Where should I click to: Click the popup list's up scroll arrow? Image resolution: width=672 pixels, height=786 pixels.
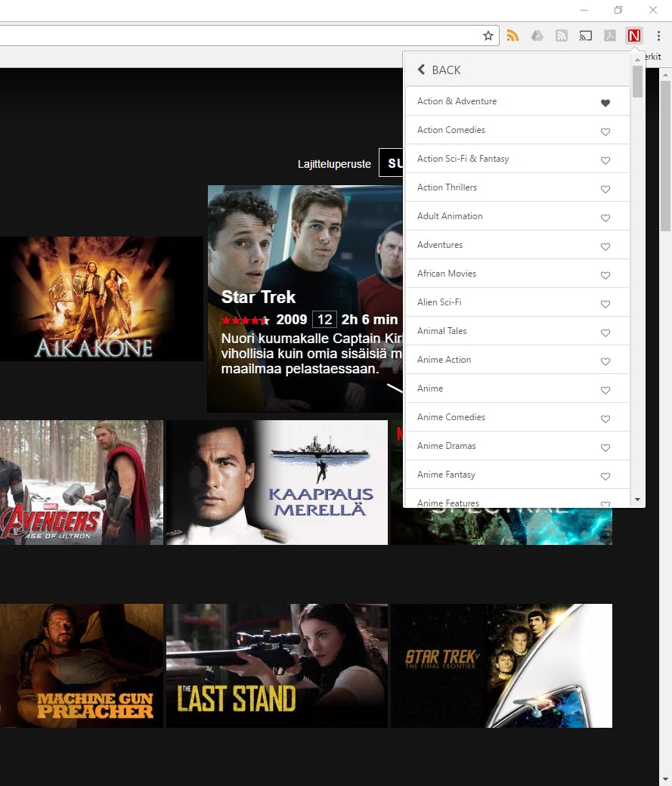point(637,60)
